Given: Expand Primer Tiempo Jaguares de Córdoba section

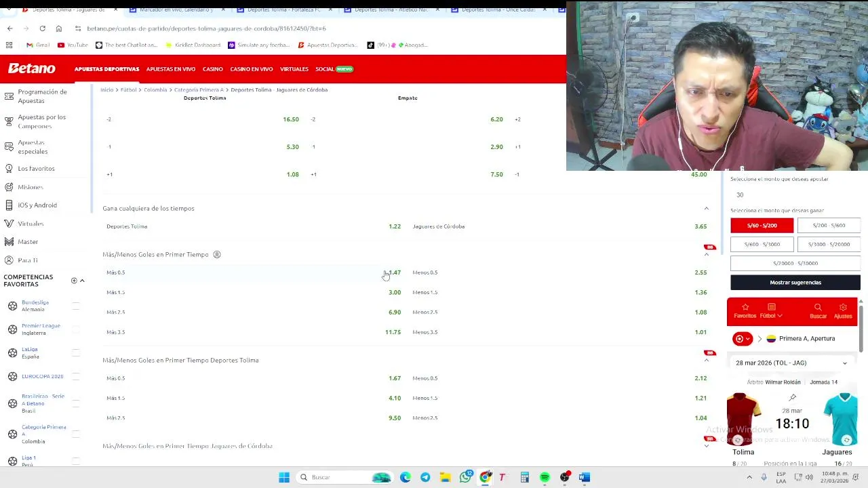Looking at the screenshot, I should [x=706, y=446].
